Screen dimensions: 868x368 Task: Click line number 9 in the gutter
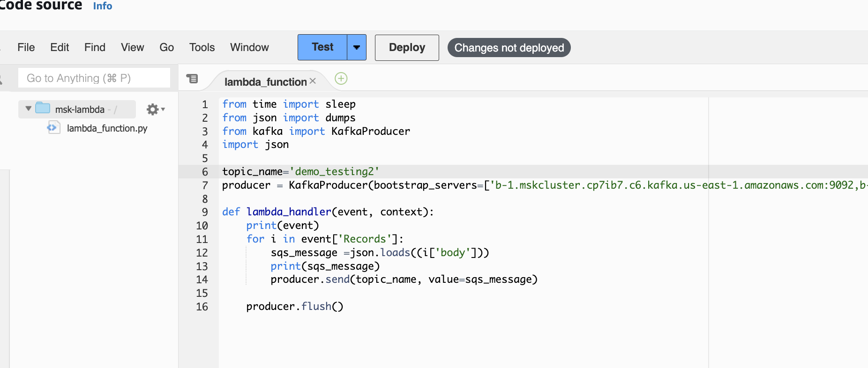(205, 212)
